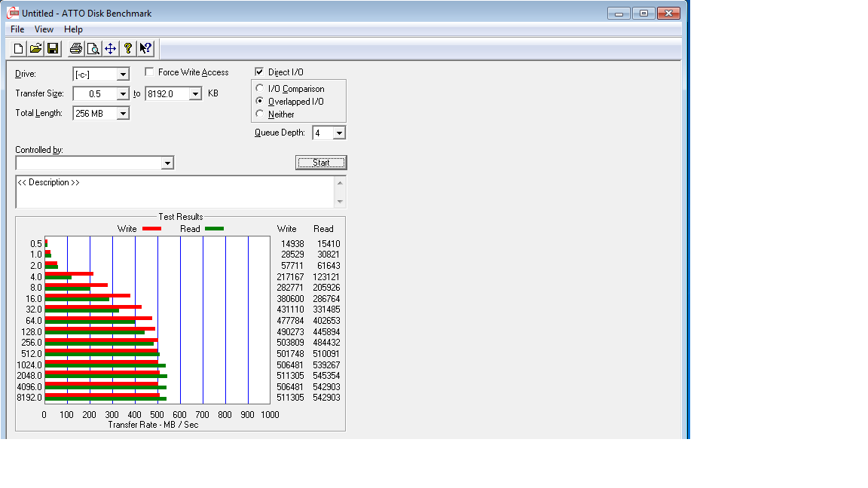Select the I/O Comparison radio option
The height and width of the screenshot is (488, 868).
[260, 88]
